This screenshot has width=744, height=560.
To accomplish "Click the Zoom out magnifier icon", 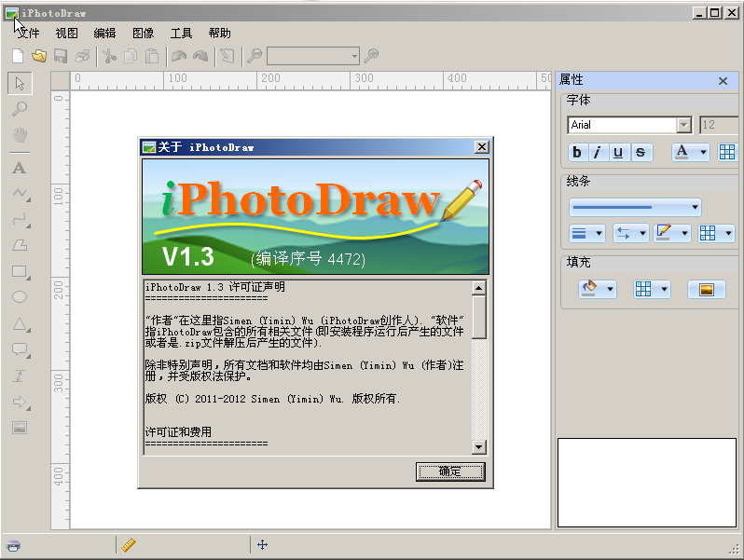I will [255, 56].
